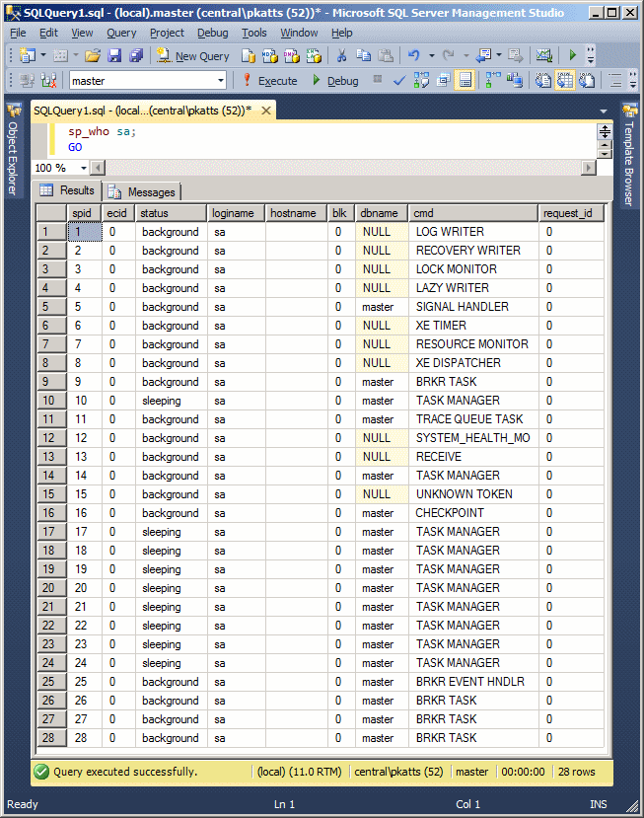This screenshot has height=818, width=644.
Task: Undo the last action
Action: 414,55
